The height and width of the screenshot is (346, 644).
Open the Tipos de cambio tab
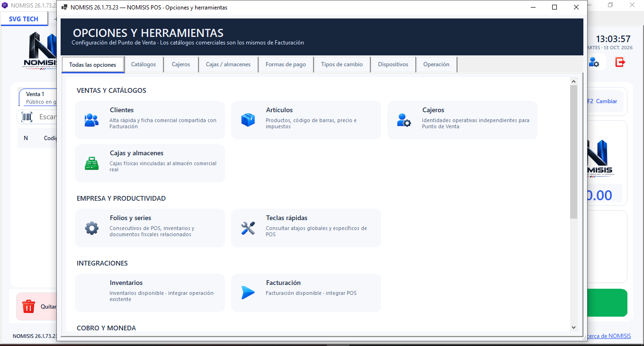(x=342, y=64)
